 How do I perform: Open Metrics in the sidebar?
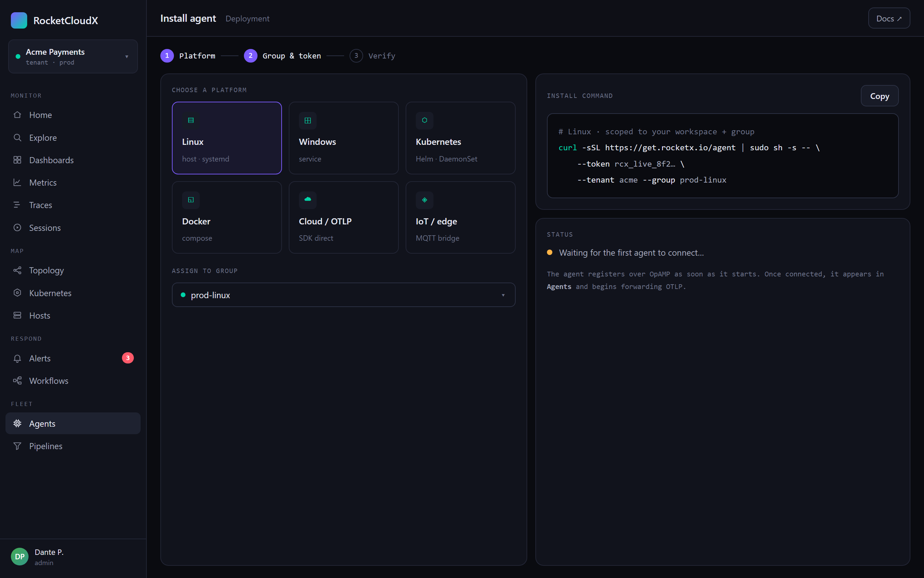(x=73, y=182)
